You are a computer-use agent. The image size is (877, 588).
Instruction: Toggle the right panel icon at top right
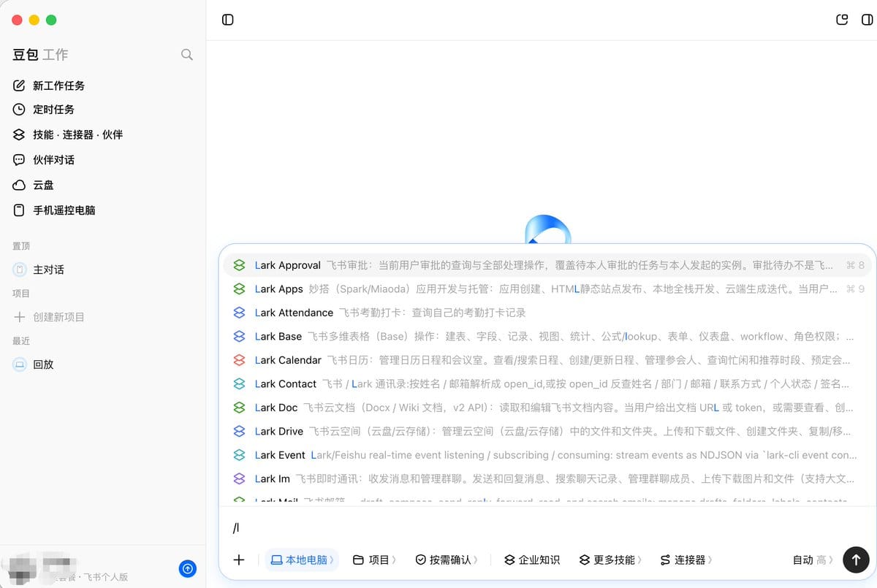click(867, 20)
